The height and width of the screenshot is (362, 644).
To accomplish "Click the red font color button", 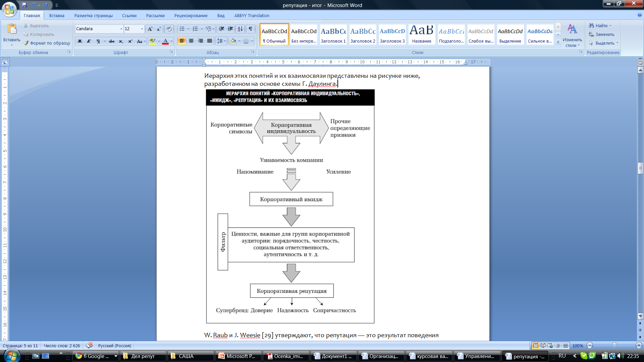I will tap(165, 41).
